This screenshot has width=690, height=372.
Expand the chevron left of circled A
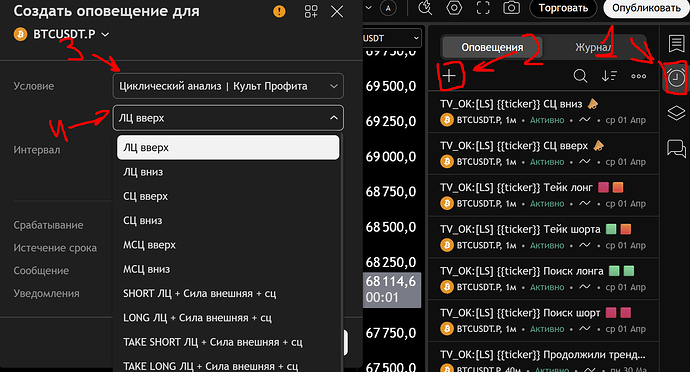click(x=369, y=7)
